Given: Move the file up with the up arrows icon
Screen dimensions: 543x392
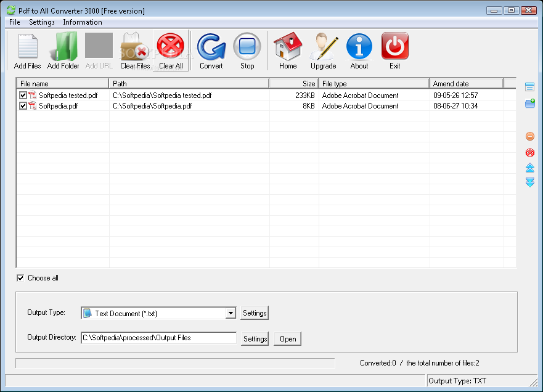Looking at the screenshot, I should (530, 168).
